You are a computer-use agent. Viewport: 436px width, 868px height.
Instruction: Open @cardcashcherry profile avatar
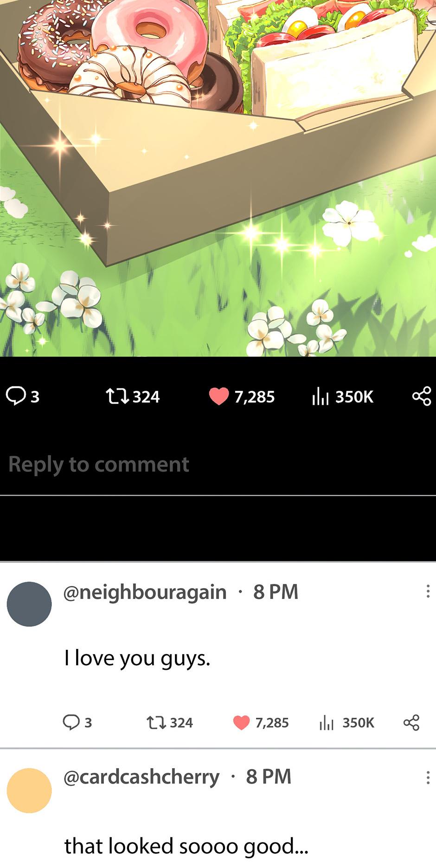pos(29,790)
